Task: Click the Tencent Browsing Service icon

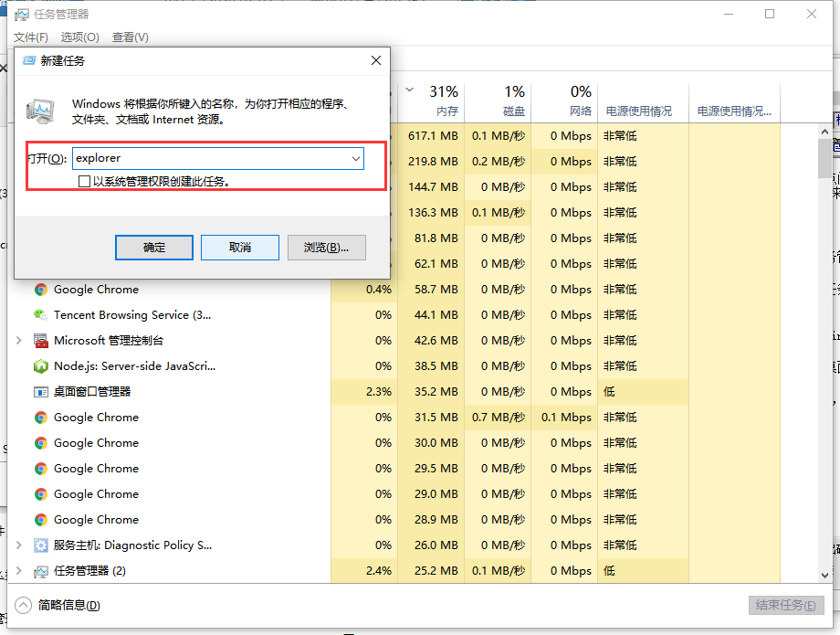Action: click(40, 315)
